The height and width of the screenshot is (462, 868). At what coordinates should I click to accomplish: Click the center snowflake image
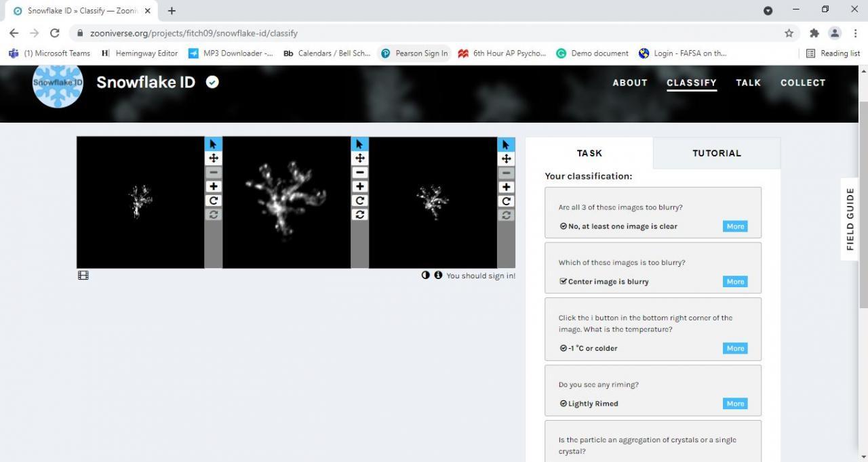pyautogui.click(x=287, y=203)
